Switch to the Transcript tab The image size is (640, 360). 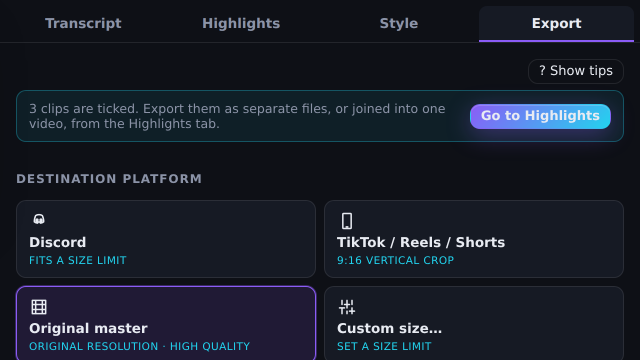point(83,24)
